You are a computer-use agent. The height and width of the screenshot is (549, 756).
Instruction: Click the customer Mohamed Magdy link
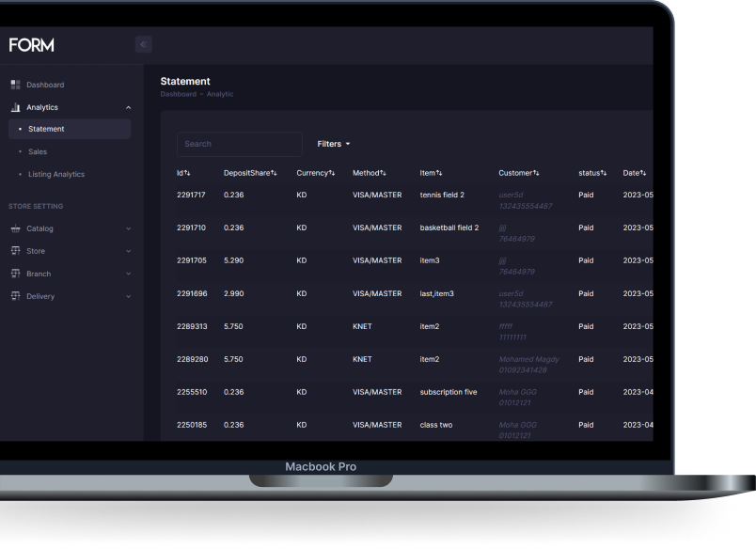528,359
